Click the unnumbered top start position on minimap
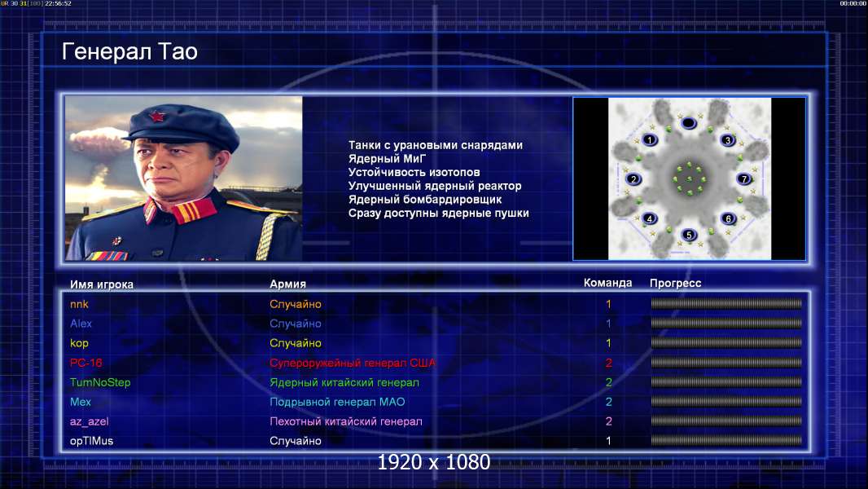 point(689,122)
